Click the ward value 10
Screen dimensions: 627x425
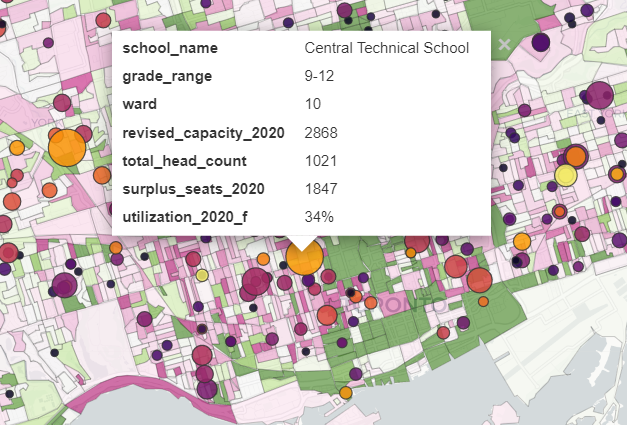click(x=313, y=104)
